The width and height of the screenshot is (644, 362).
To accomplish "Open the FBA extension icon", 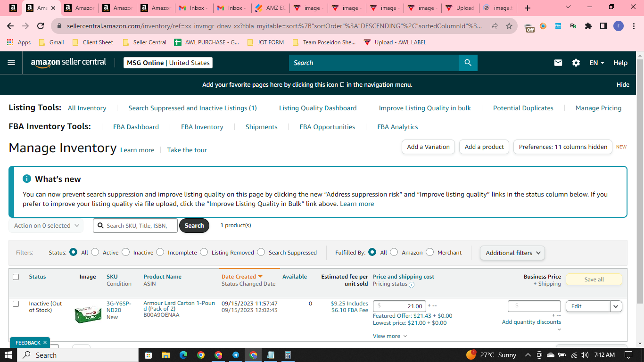I will coord(558,26).
